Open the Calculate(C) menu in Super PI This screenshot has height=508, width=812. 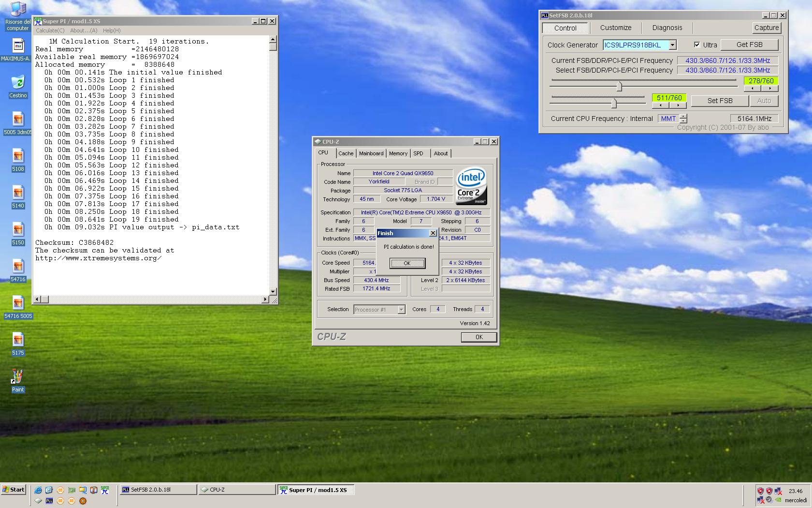tap(50, 30)
